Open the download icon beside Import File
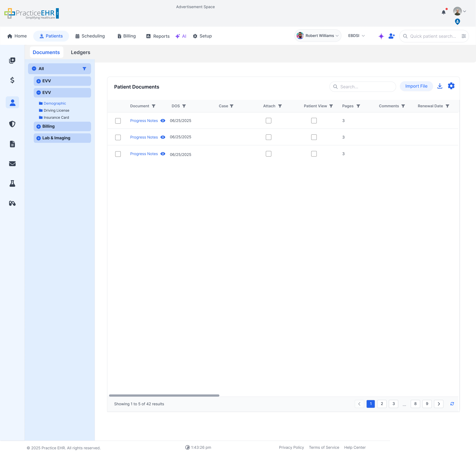Viewport: 476px width, 455px height. point(440,86)
